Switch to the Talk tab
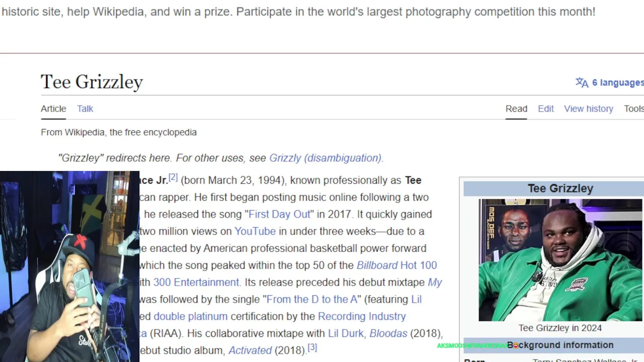 point(85,109)
